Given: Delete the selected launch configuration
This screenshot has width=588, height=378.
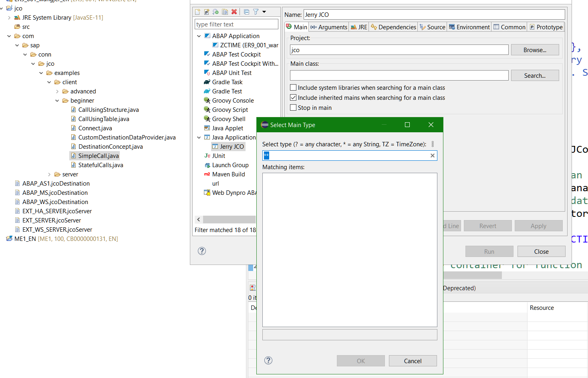Looking at the screenshot, I should point(234,12).
